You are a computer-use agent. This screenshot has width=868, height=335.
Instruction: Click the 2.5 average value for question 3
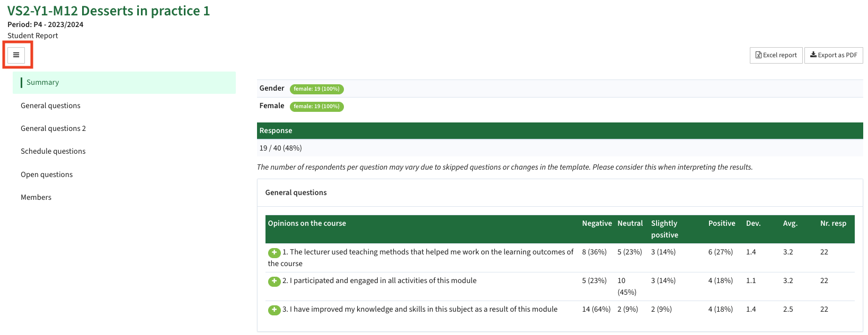point(788,309)
